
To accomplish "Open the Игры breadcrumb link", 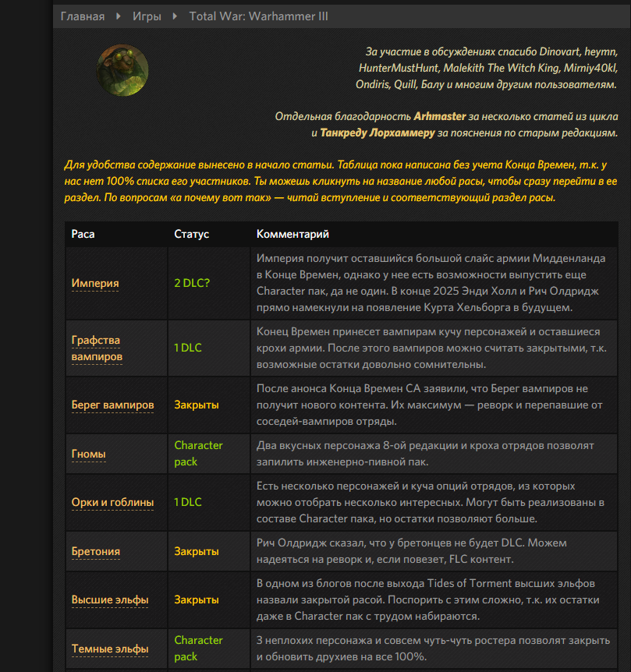I will (147, 16).
